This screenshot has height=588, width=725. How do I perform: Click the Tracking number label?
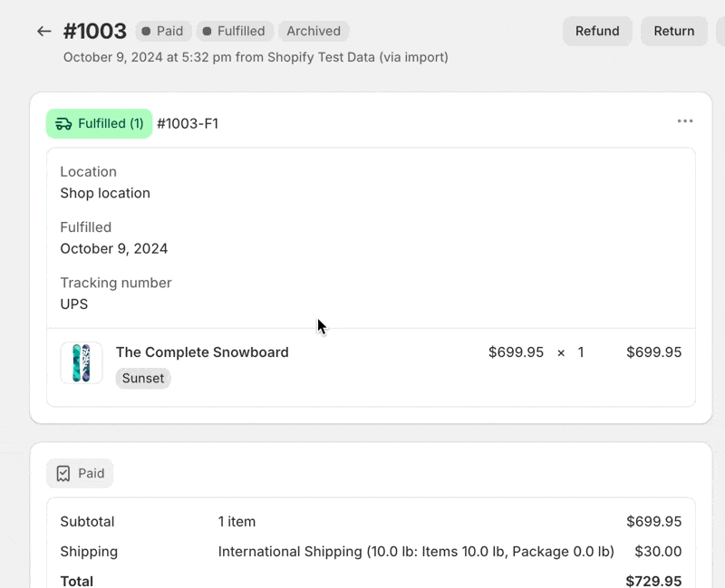116,283
